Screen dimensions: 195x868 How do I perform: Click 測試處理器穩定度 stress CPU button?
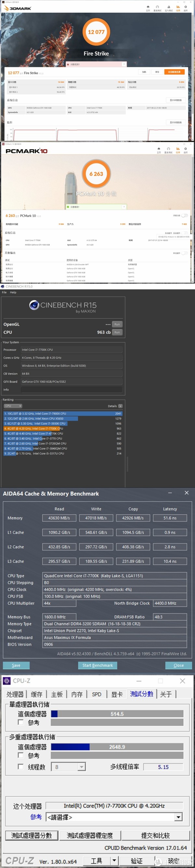[x=90, y=835]
